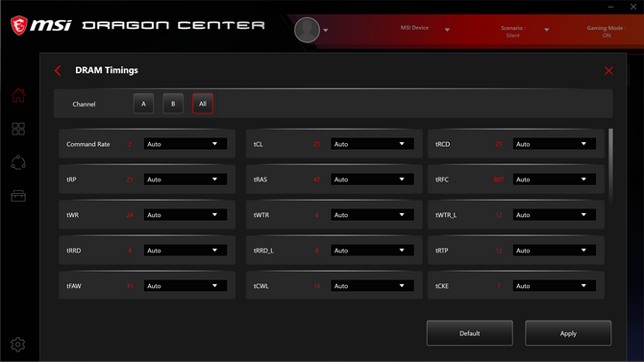
Task: Click the Default button
Action: [x=469, y=333]
